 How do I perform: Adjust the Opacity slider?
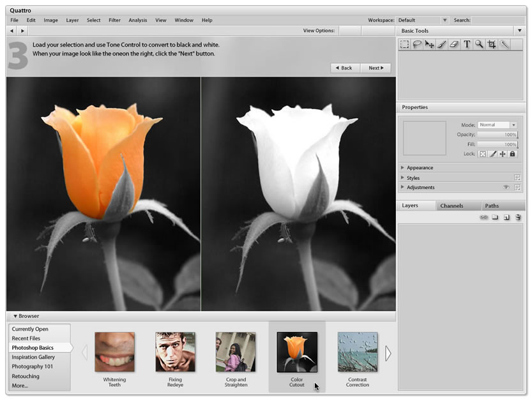(x=498, y=135)
